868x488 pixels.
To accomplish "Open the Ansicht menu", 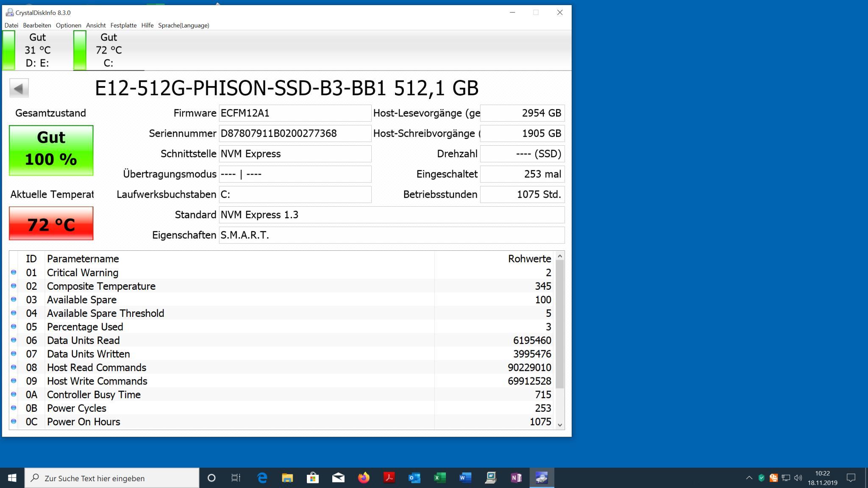I will coord(96,25).
